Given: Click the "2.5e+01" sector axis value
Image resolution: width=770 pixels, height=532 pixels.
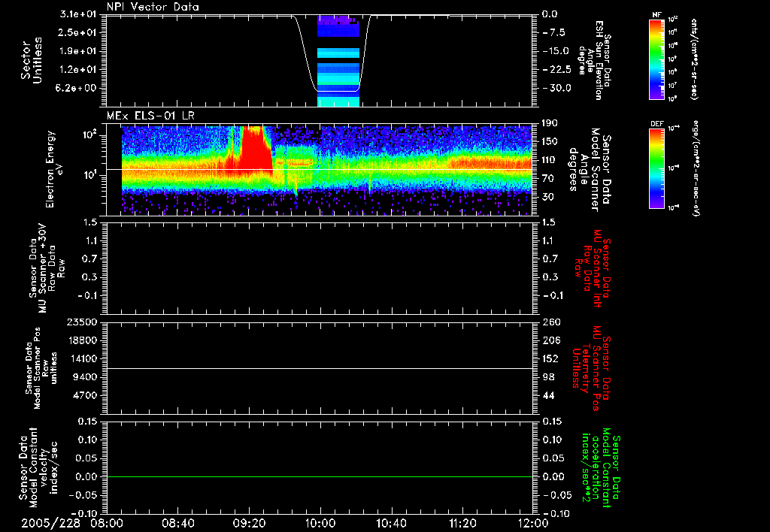Looking at the screenshot, I should click(78, 32).
